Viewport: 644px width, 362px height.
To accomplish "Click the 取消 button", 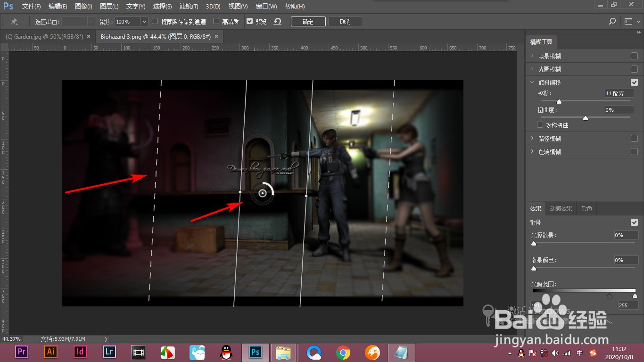I will 345,22.
